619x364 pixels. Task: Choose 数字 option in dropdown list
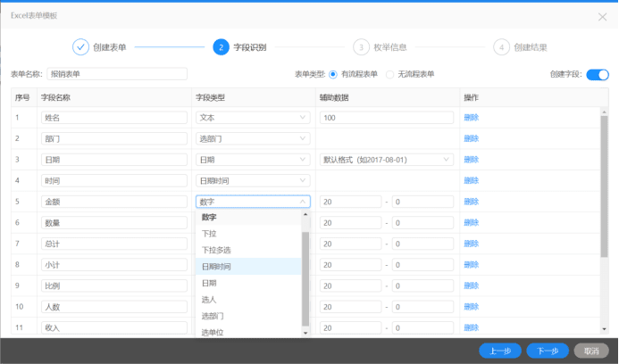click(248, 217)
